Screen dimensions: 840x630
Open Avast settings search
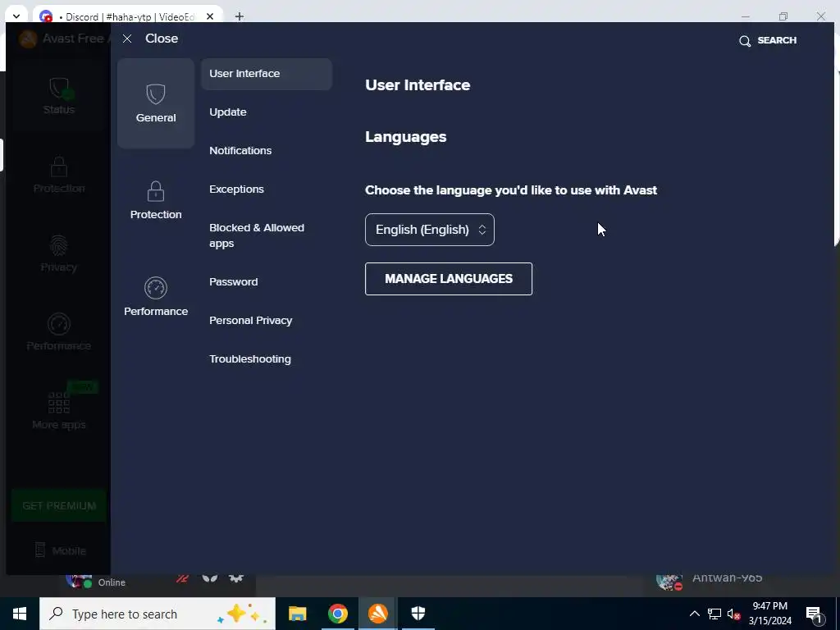(x=767, y=41)
